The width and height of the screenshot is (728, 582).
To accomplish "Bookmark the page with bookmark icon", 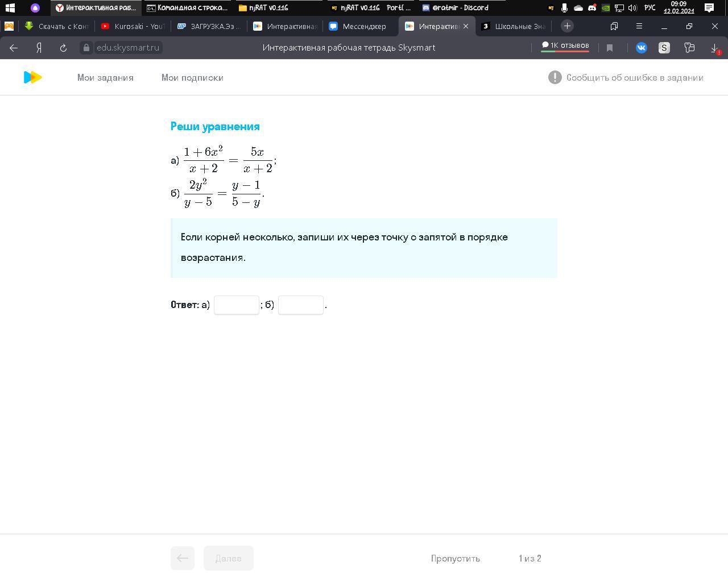I will click(610, 48).
